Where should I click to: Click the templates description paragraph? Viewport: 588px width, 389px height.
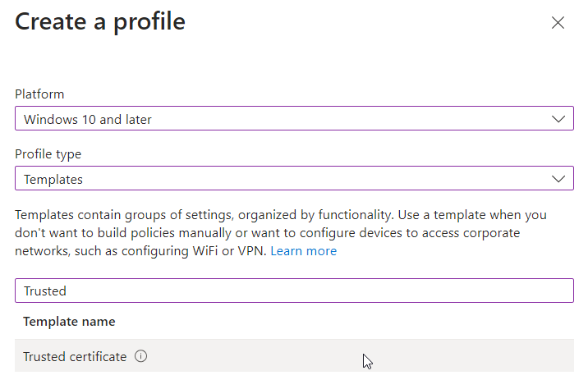pyautogui.click(x=279, y=233)
